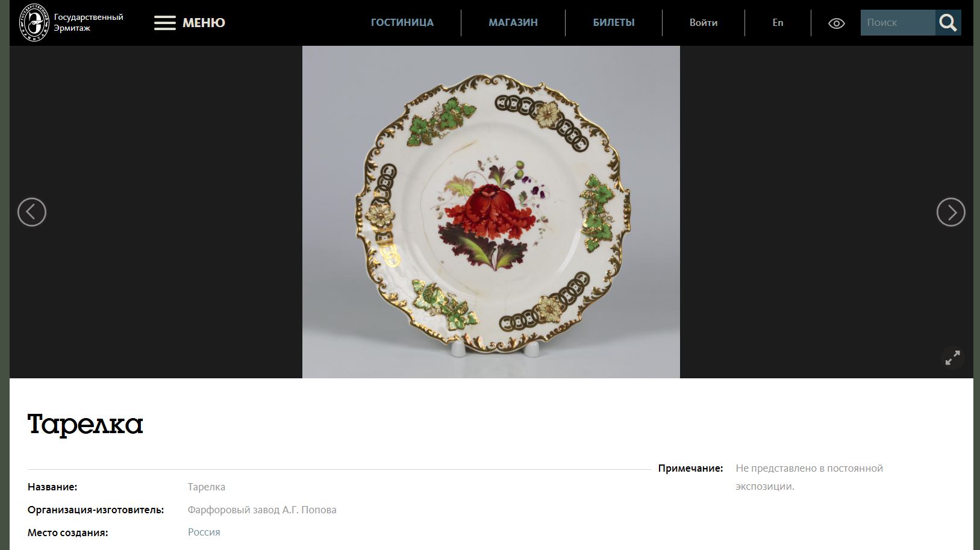Open the ГОСТИНИЦА section

(402, 23)
